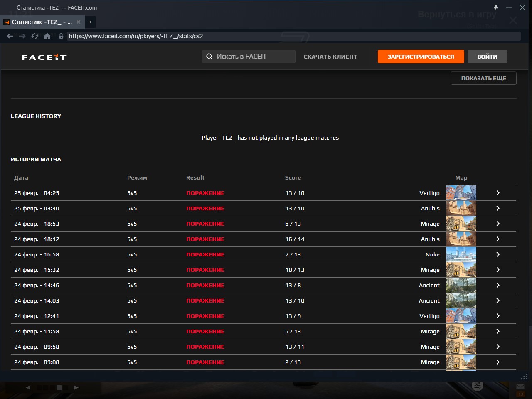Click the padlock security icon
The width and height of the screenshot is (532, 399).
click(x=61, y=36)
